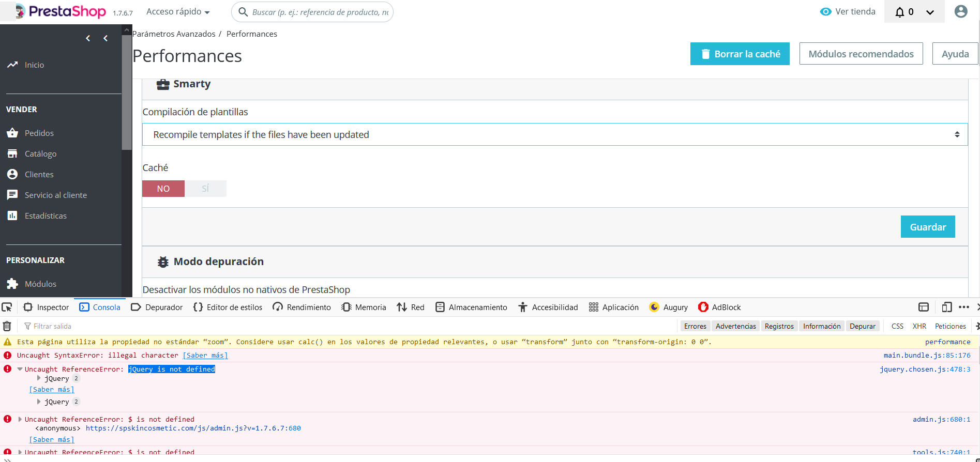Clear console output with trash icon
The width and height of the screenshot is (980, 462).
click(x=7, y=326)
